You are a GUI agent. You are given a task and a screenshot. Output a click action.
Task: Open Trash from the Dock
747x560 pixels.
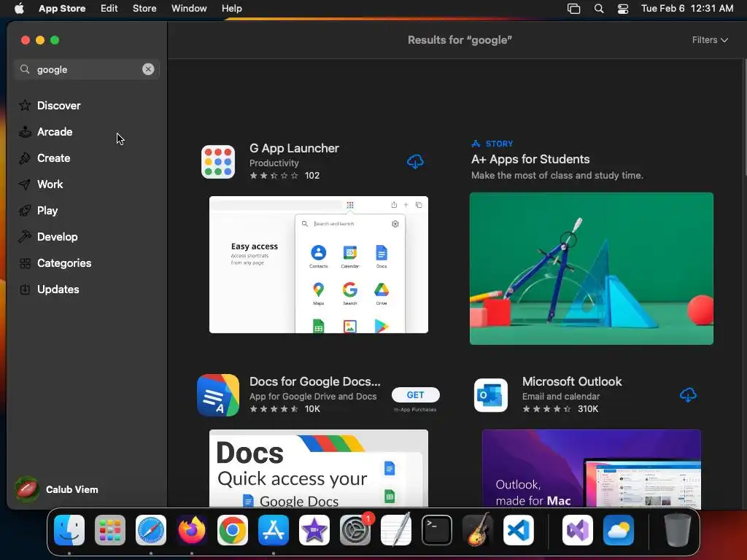(677, 530)
